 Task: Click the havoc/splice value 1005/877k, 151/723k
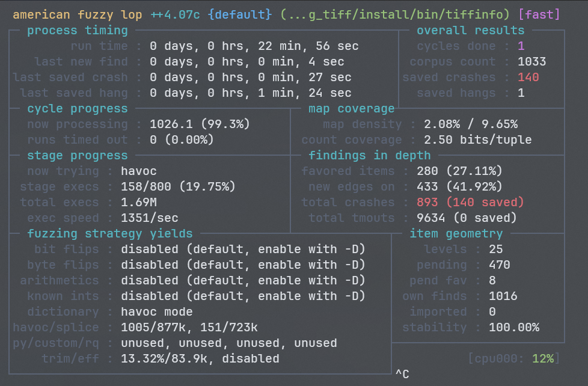[x=189, y=328]
